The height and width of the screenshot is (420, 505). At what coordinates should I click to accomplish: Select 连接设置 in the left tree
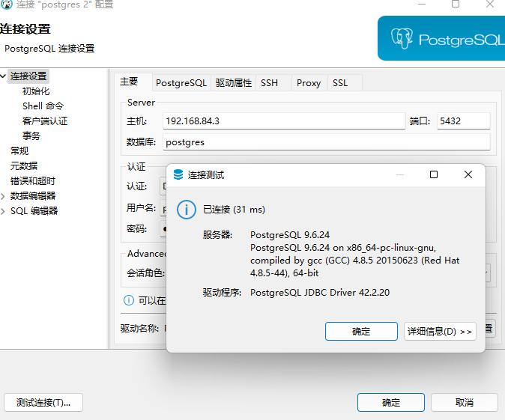pyautogui.click(x=28, y=76)
